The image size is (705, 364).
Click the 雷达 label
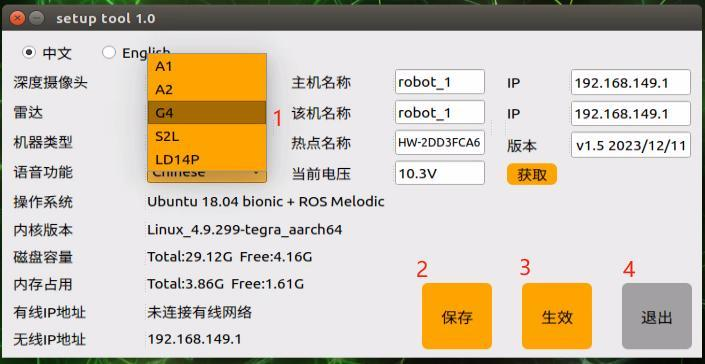click(28, 112)
